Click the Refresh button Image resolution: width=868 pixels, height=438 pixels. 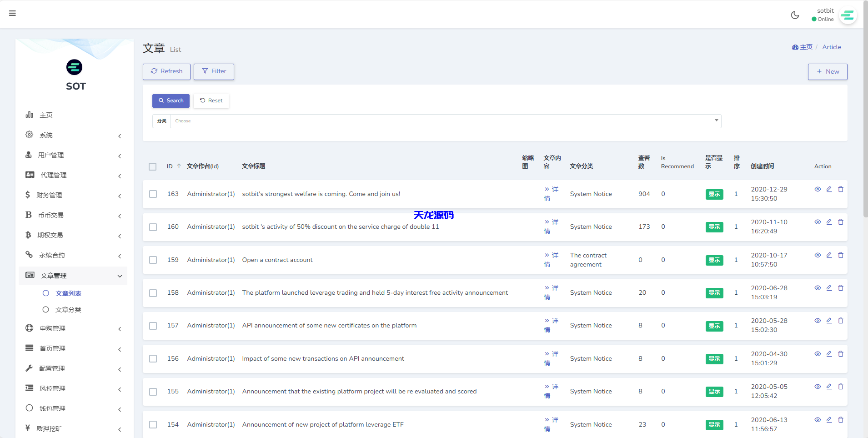click(x=166, y=71)
